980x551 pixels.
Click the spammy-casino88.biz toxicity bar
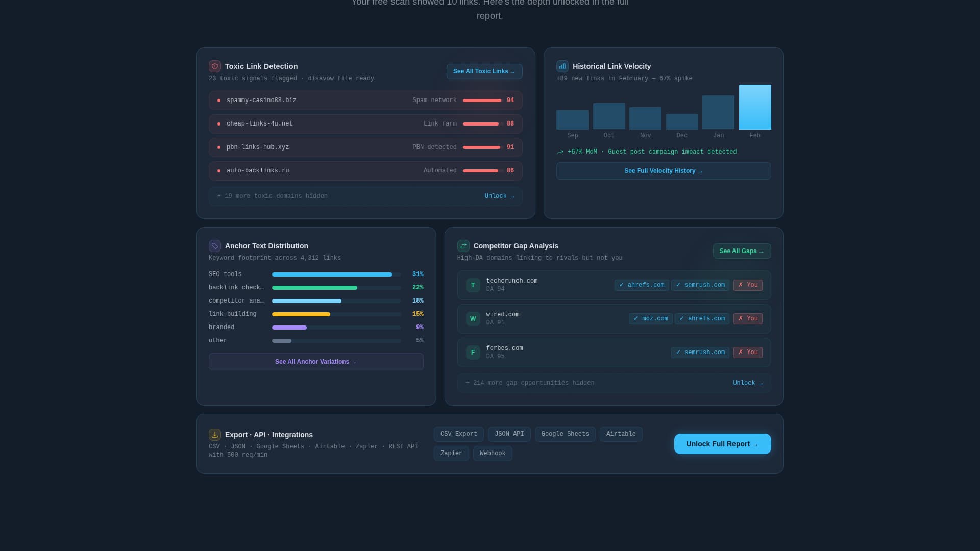483,101
